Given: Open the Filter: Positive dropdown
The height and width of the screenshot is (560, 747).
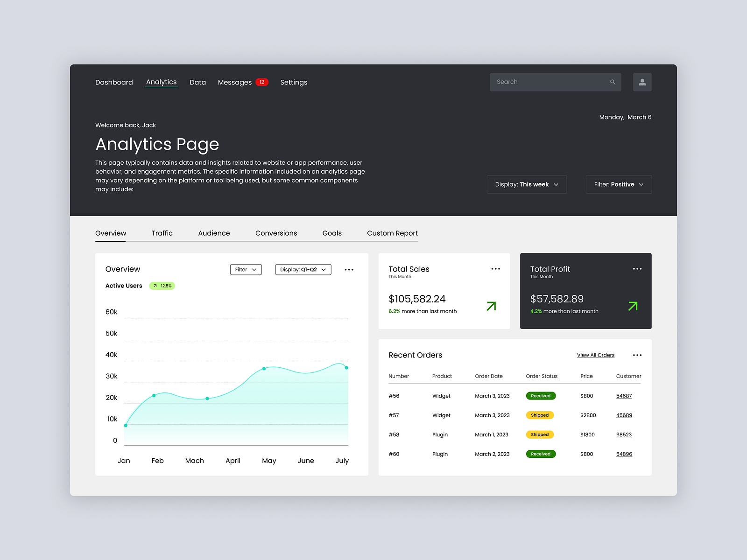Looking at the screenshot, I should 619,184.
